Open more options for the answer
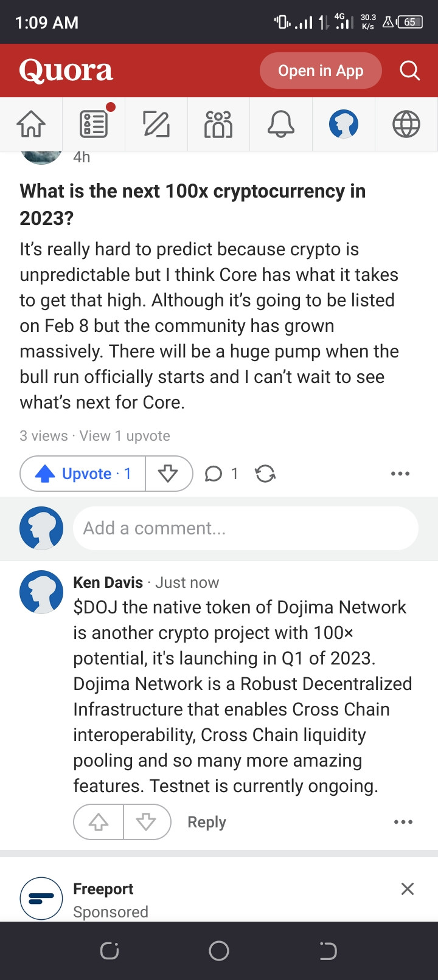This screenshot has width=438, height=980. (400, 474)
